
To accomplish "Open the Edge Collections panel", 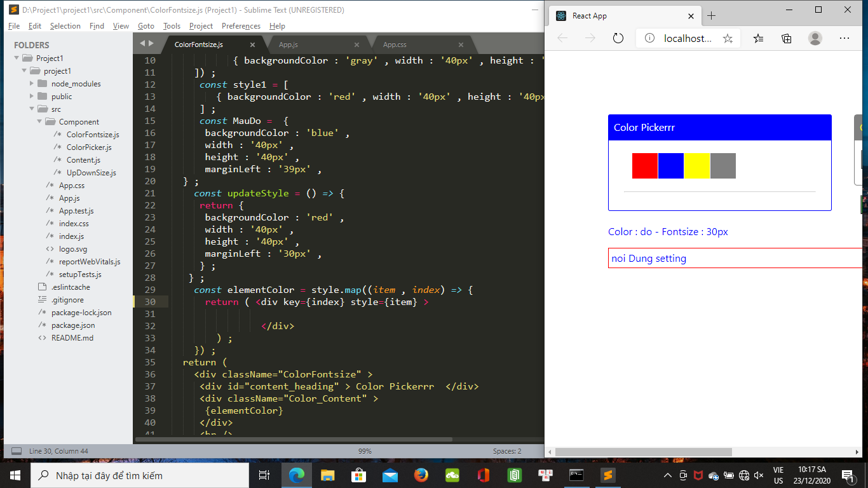I will pyautogui.click(x=787, y=38).
